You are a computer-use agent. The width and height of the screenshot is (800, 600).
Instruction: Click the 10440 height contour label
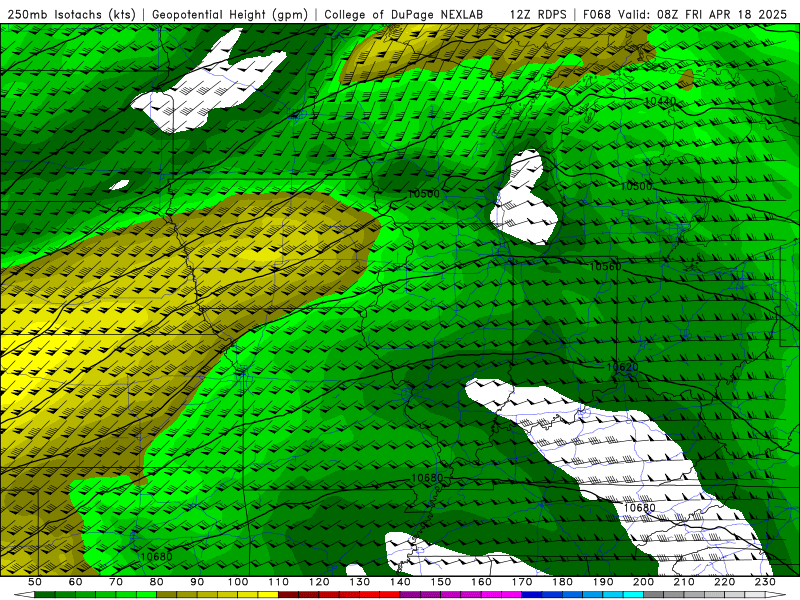[x=660, y=101]
